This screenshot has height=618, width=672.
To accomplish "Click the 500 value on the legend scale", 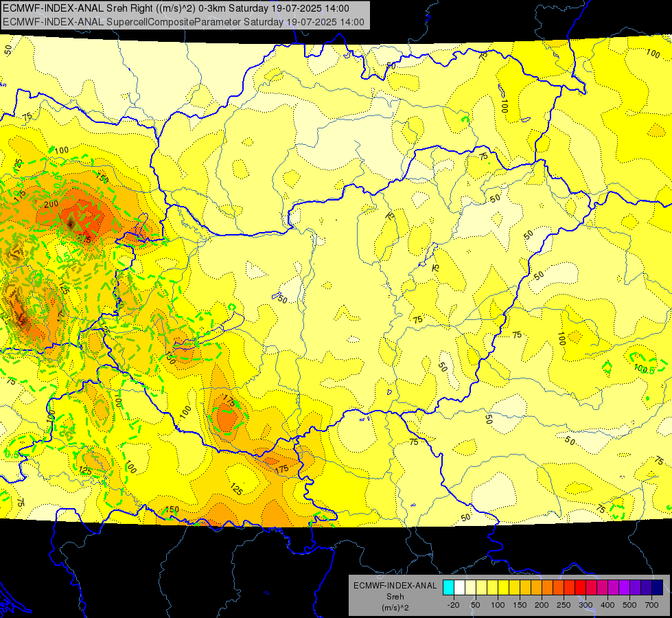I will click(629, 605).
